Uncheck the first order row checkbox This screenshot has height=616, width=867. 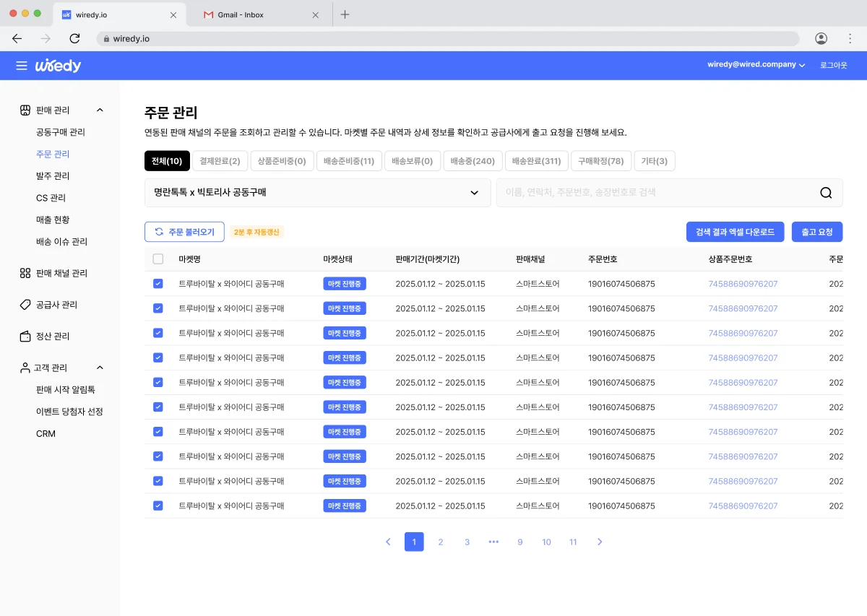[x=158, y=283]
